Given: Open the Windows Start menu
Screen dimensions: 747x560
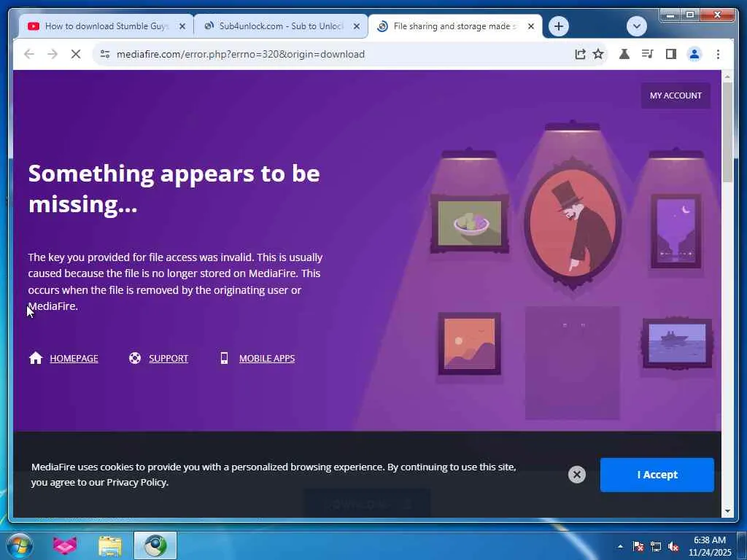Looking at the screenshot, I should click(x=19, y=545).
